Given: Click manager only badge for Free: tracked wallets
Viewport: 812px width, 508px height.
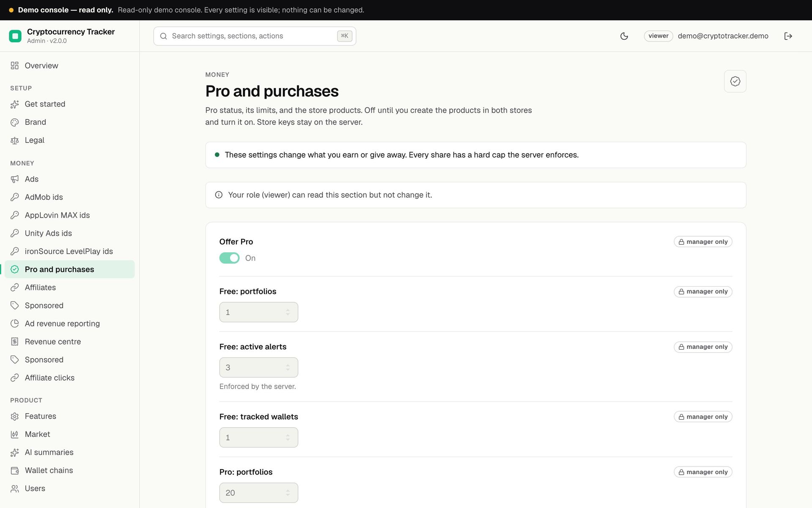Looking at the screenshot, I should (703, 417).
